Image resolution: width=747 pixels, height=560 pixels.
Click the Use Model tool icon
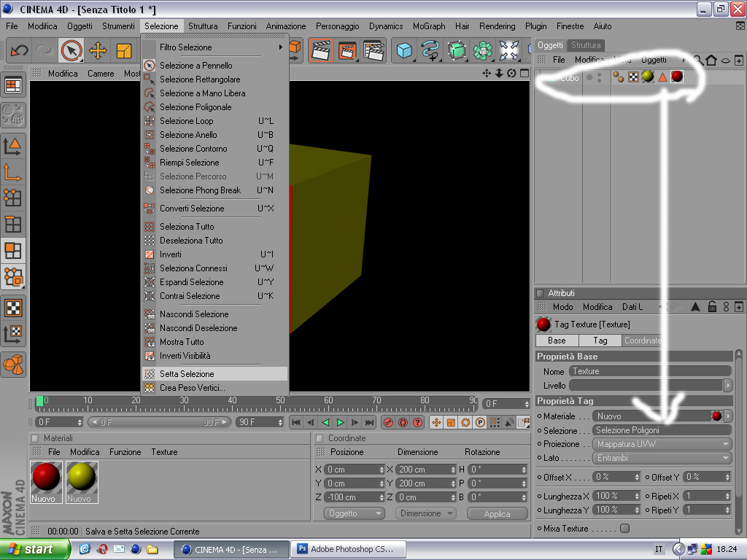pyautogui.click(x=13, y=146)
